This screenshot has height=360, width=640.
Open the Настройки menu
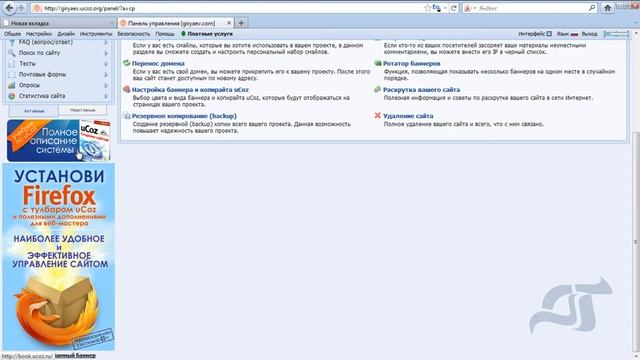[x=39, y=34]
